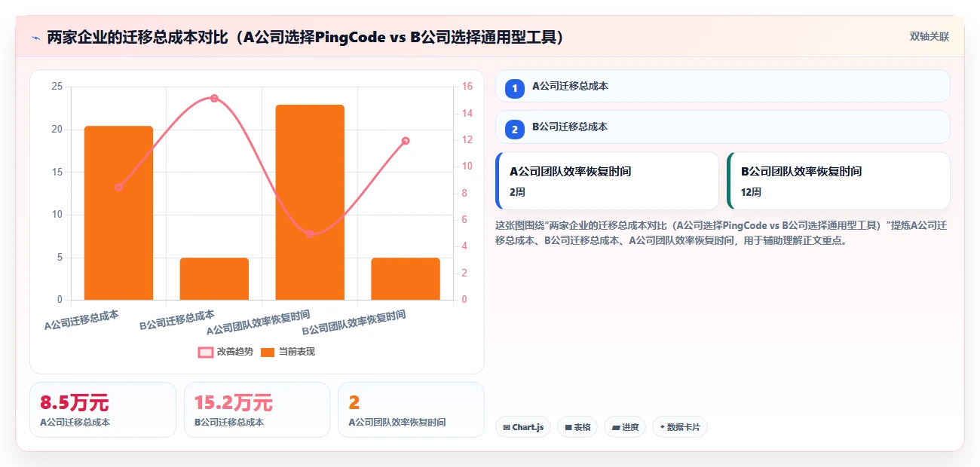
Task: Click trend line peak point at B公司迁移总成本
Action: 214,98
